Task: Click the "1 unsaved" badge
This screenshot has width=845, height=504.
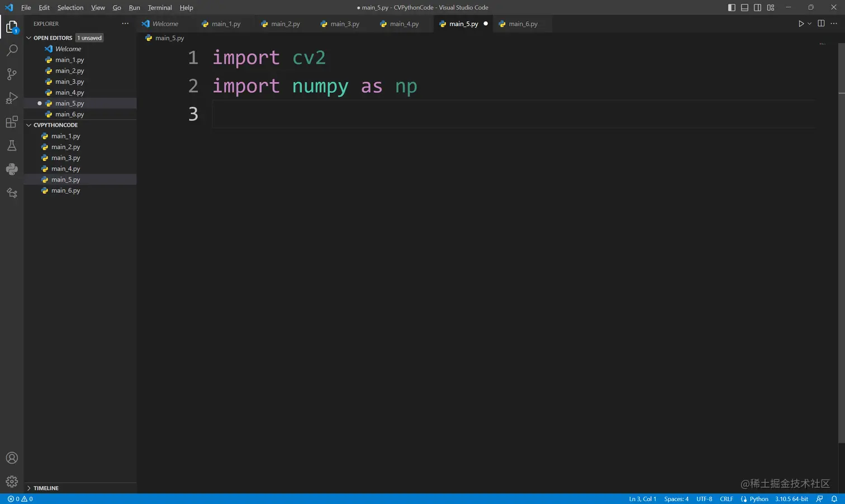Action: coord(89,38)
